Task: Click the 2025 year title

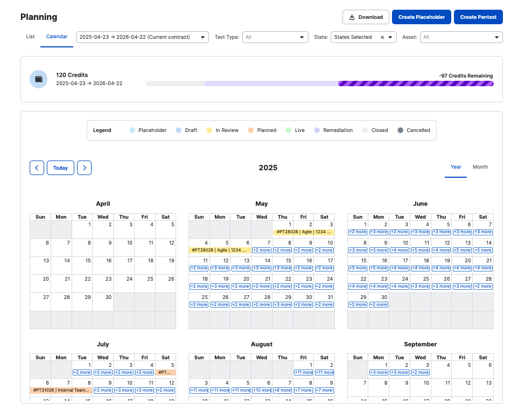Action: [268, 168]
